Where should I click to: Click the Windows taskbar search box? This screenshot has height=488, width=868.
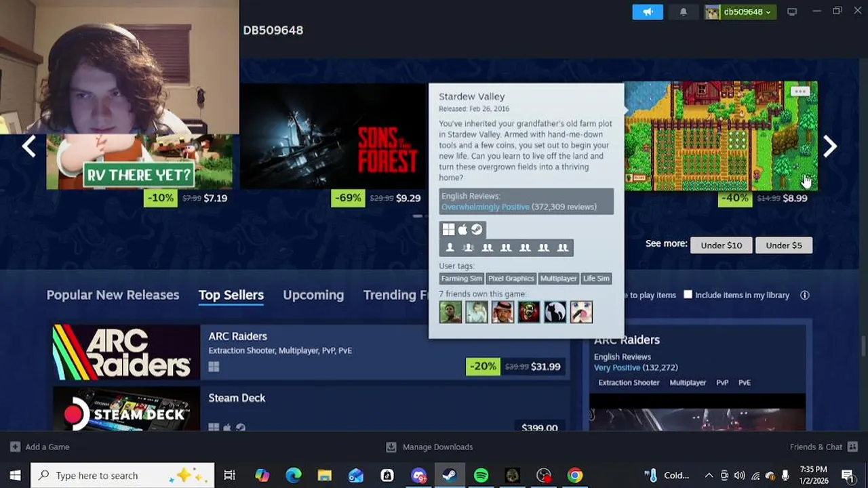point(123,475)
